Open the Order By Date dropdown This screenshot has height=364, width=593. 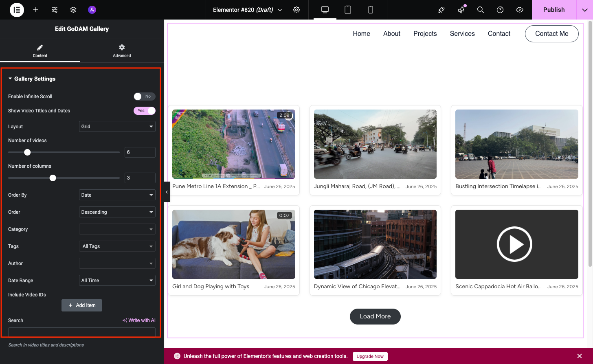117,195
